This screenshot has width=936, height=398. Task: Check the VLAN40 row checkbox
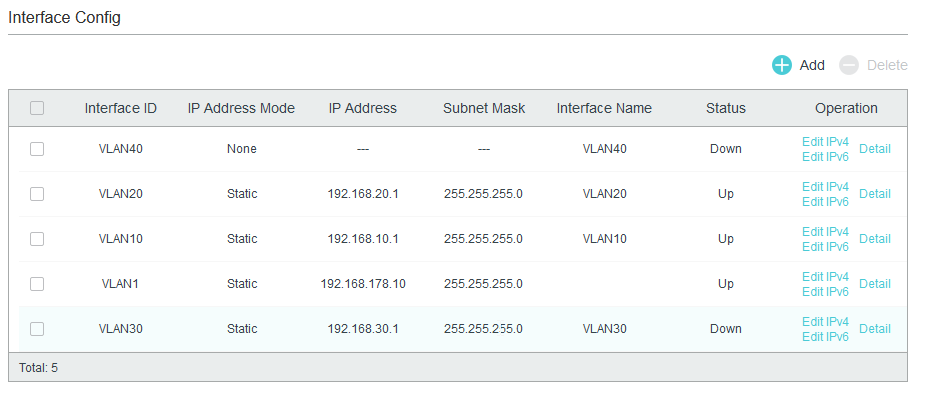point(37,149)
